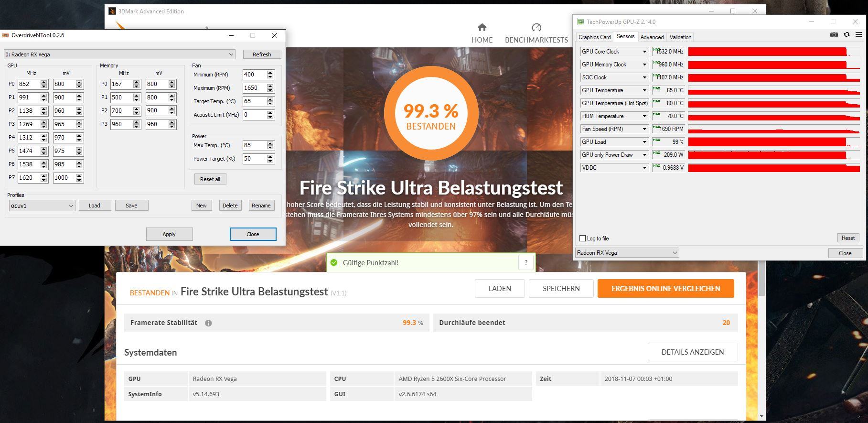This screenshot has width=868, height=423.
Task: Rename the selected profile
Action: (x=261, y=206)
